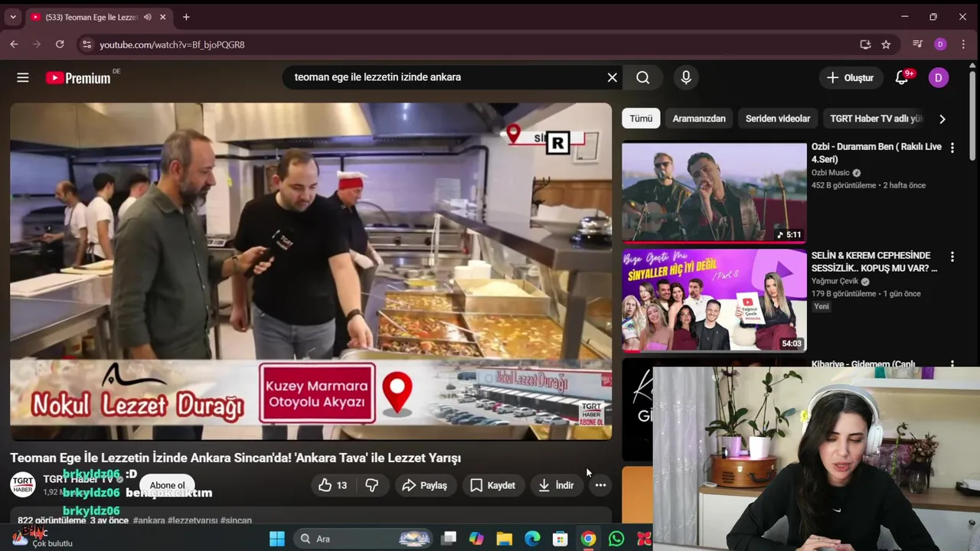Click the #ankara hashtag link

click(x=149, y=520)
